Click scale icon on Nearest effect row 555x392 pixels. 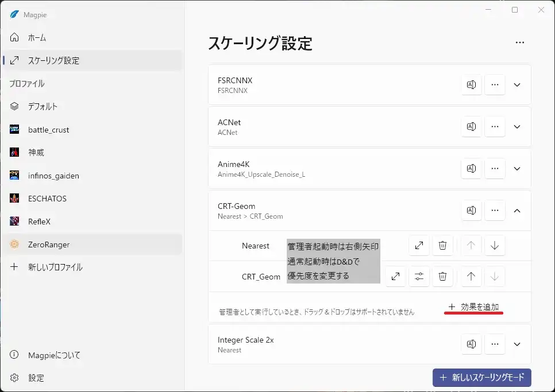click(x=419, y=246)
